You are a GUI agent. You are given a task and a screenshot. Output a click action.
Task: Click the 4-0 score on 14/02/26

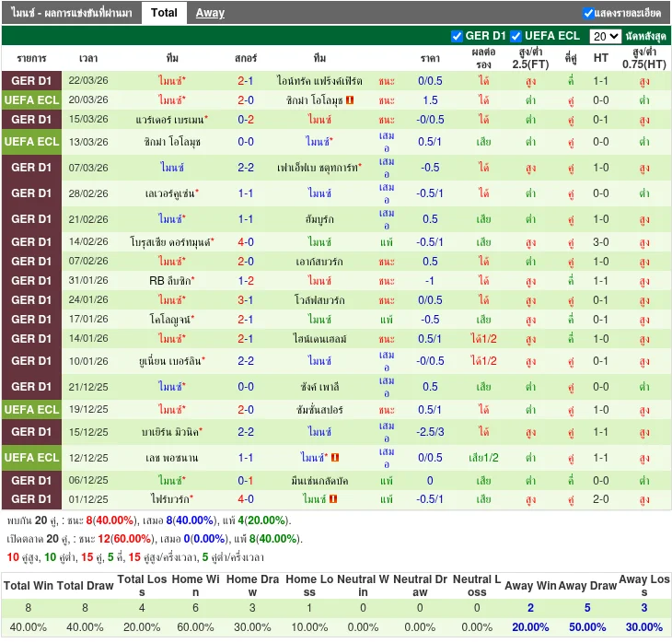pos(246,242)
